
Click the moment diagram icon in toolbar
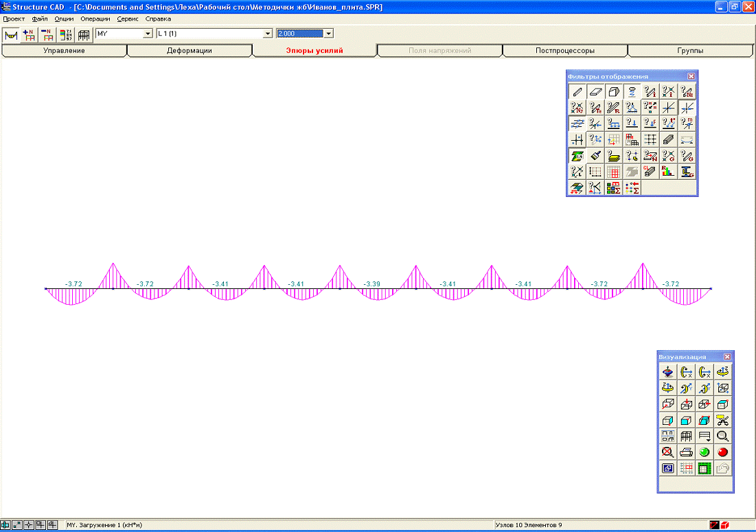click(10, 34)
